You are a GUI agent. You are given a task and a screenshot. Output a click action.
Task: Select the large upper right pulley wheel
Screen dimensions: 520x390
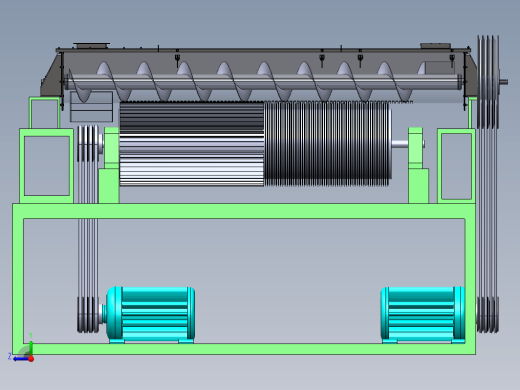[488, 82]
